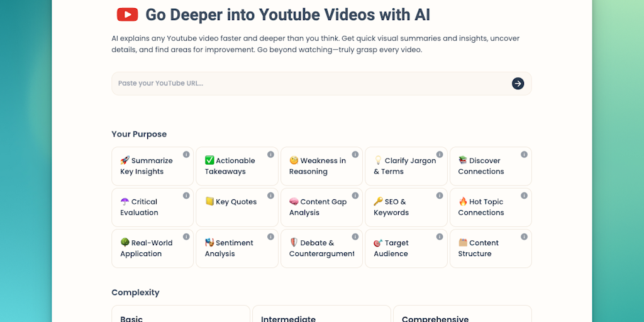Show info for Critical Evaluation purpose
This screenshot has width=644, height=322.
pos(186,196)
